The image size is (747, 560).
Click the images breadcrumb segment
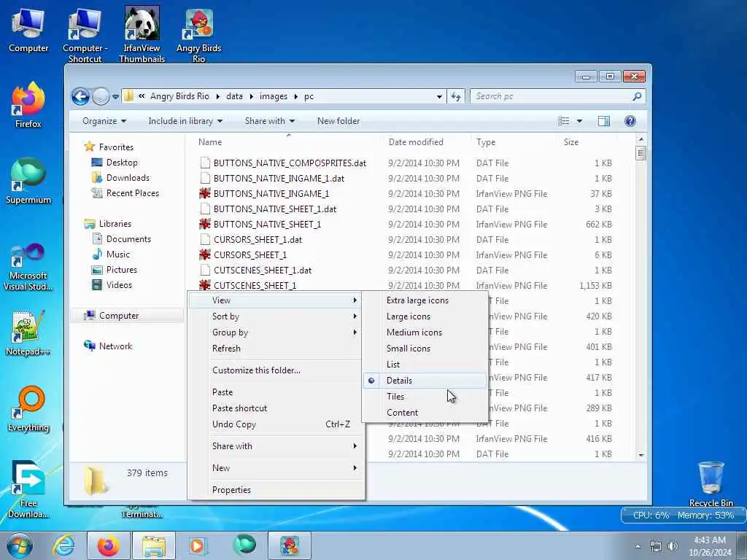[x=274, y=96]
